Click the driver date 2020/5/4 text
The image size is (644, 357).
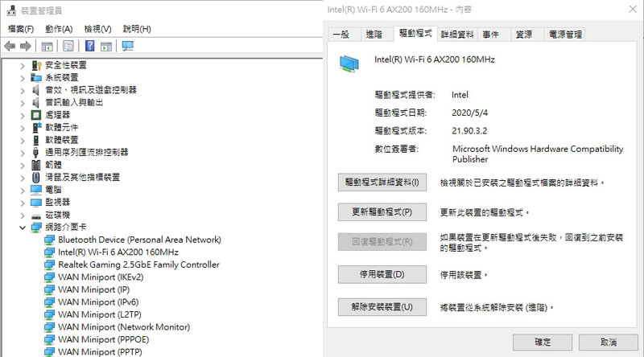click(x=470, y=113)
